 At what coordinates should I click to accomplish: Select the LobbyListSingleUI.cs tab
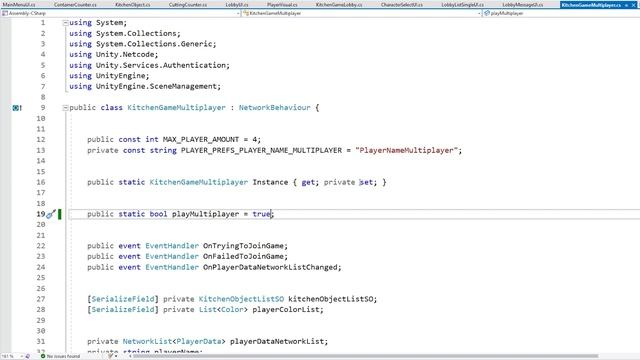pyautogui.click(x=462, y=4)
